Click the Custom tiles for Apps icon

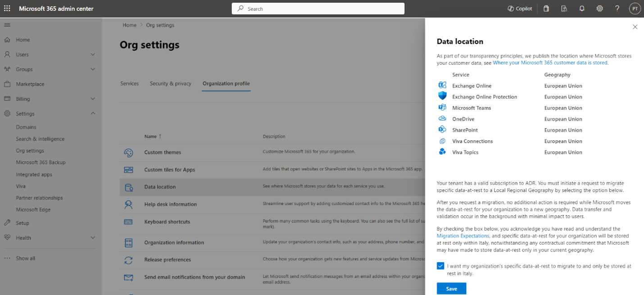point(128,170)
